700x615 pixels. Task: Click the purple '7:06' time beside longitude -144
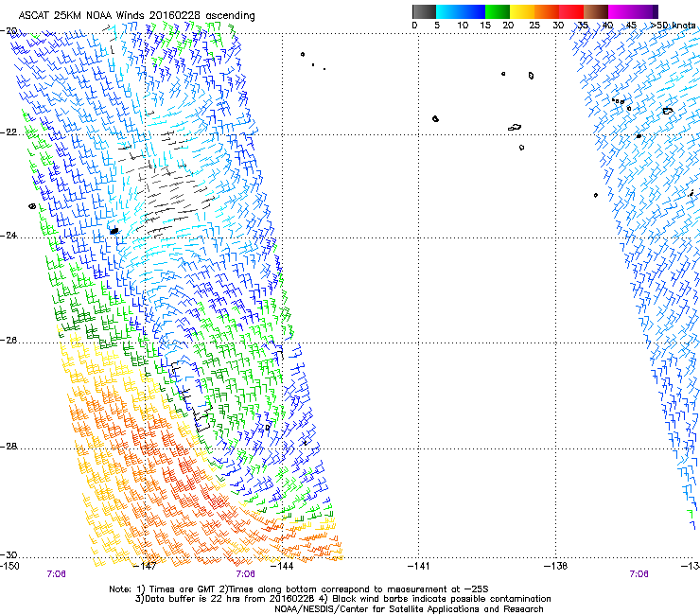(246, 574)
